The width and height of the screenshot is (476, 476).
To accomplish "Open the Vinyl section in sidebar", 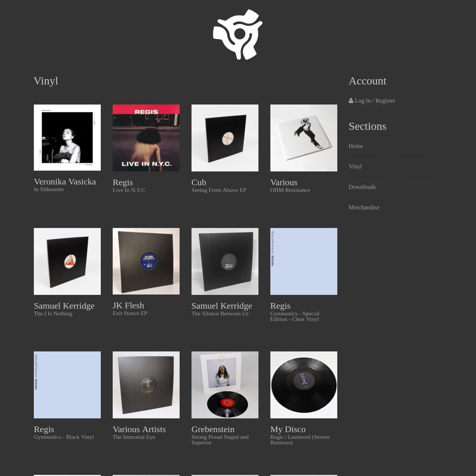I will click(355, 167).
